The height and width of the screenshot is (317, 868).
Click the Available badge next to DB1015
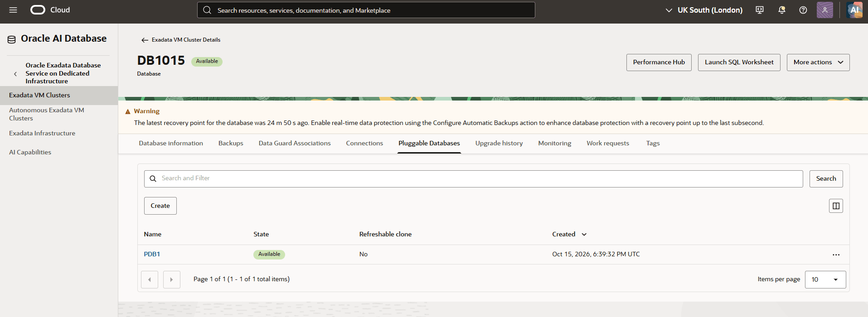point(207,62)
